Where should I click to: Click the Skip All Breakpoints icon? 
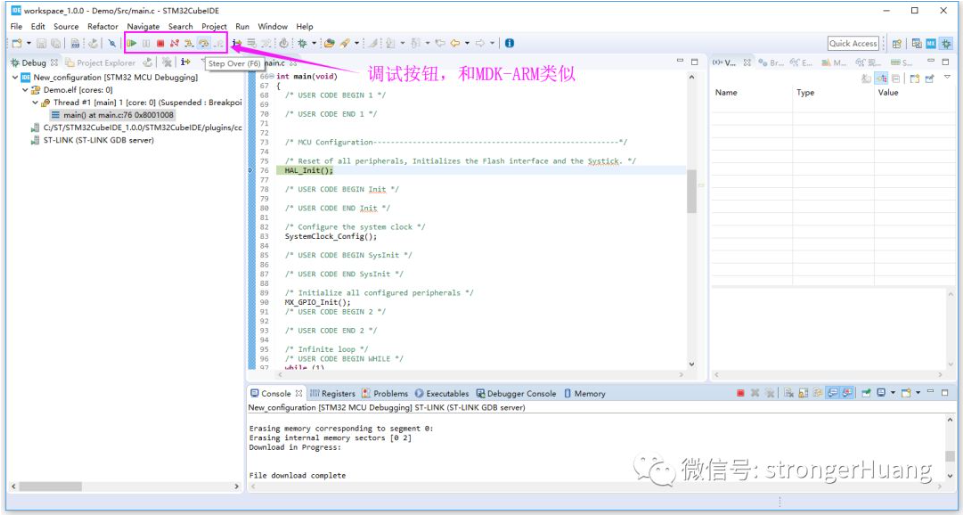click(112, 43)
